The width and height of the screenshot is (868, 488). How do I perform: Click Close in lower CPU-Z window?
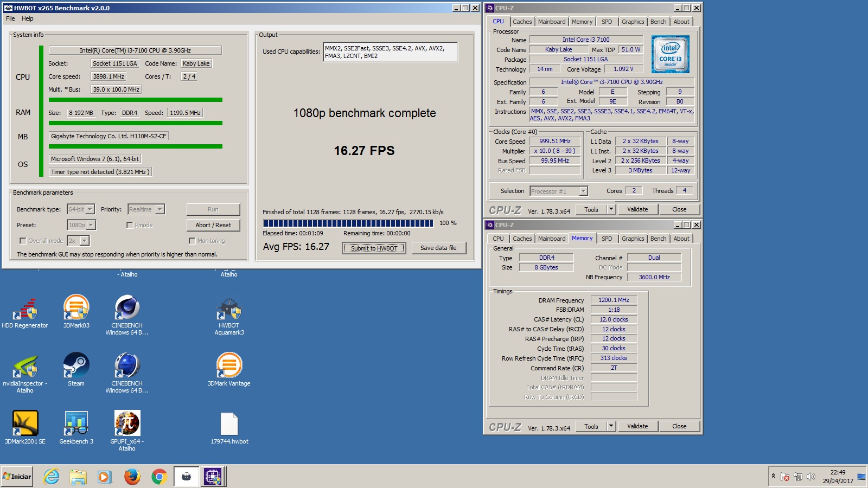point(679,426)
